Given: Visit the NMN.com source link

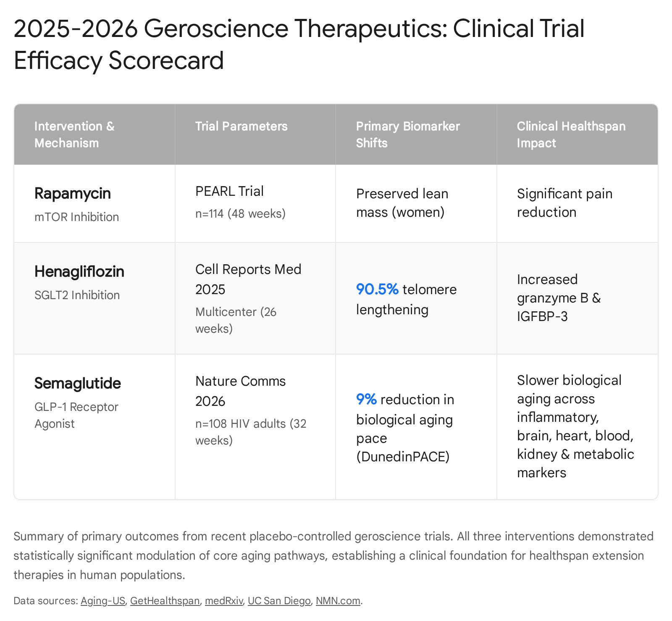Looking at the screenshot, I should [x=338, y=601].
